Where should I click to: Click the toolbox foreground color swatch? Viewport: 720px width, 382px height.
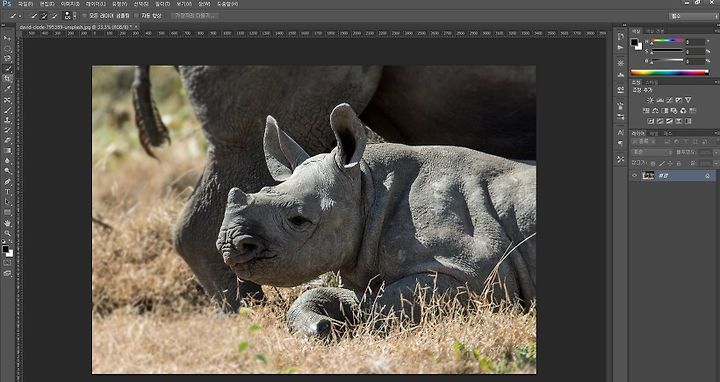click(5, 249)
